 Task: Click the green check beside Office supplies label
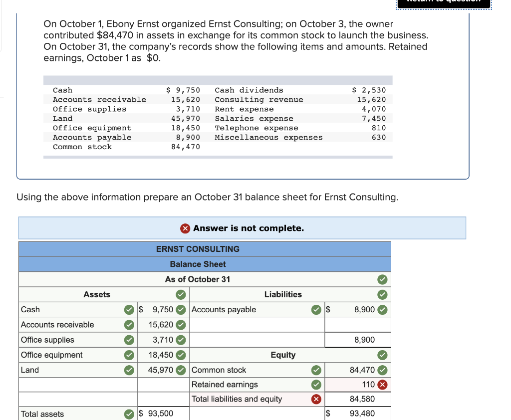(129, 340)
